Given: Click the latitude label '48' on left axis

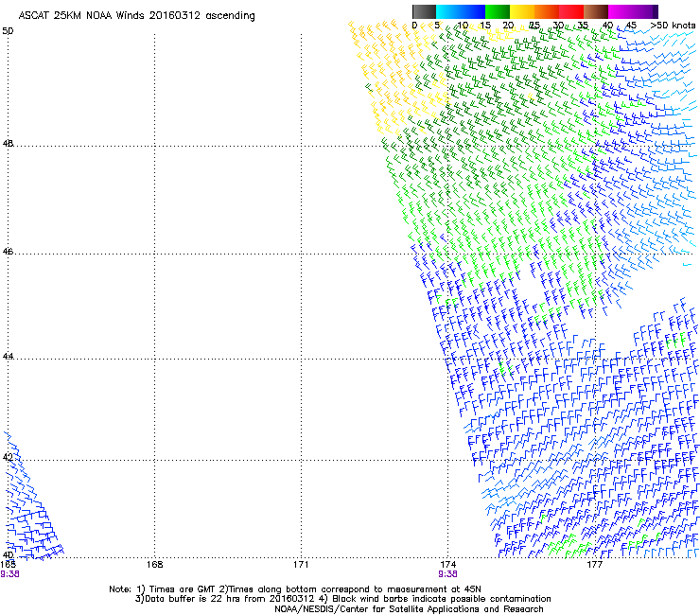Looking at the screenshot, I should coord(8,144).
